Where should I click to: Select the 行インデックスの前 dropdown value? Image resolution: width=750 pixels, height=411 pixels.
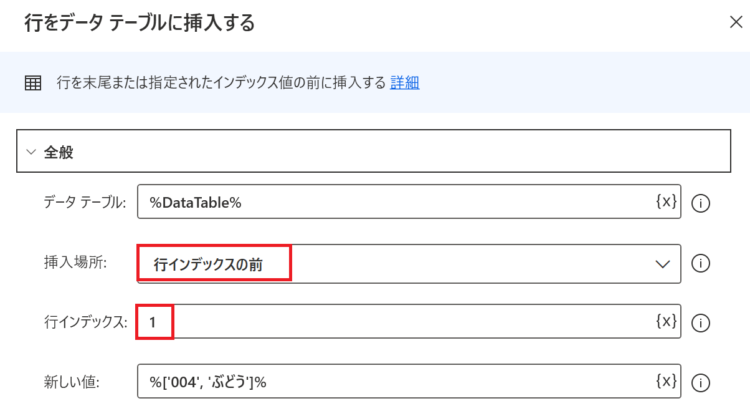pyautogui.click(x=208, y=265)
